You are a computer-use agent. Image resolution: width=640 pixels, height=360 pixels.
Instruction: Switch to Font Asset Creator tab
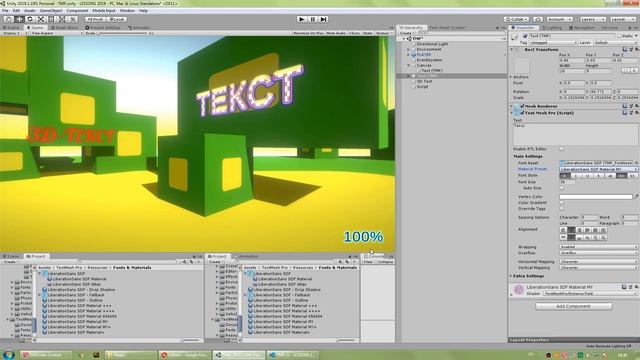(x=447, y=28)
